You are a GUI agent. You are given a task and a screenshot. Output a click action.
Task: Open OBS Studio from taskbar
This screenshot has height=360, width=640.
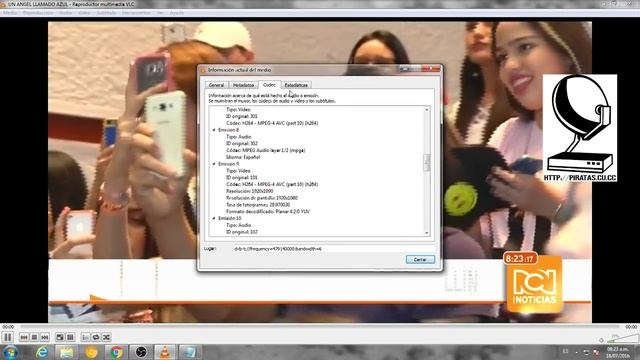point(140,352)
